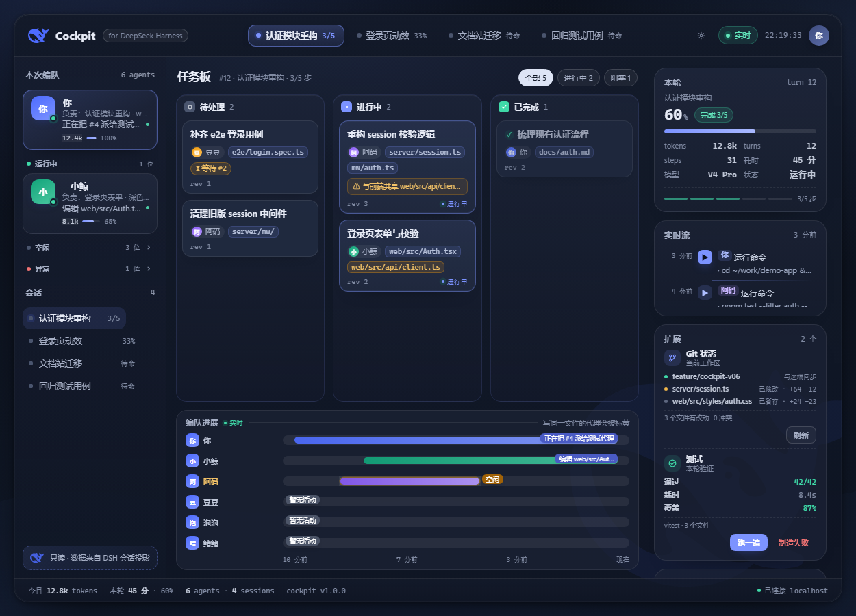Click the 泡泡 avatar in 编队进展 list
Screen dimensions: 856x616
192,523
